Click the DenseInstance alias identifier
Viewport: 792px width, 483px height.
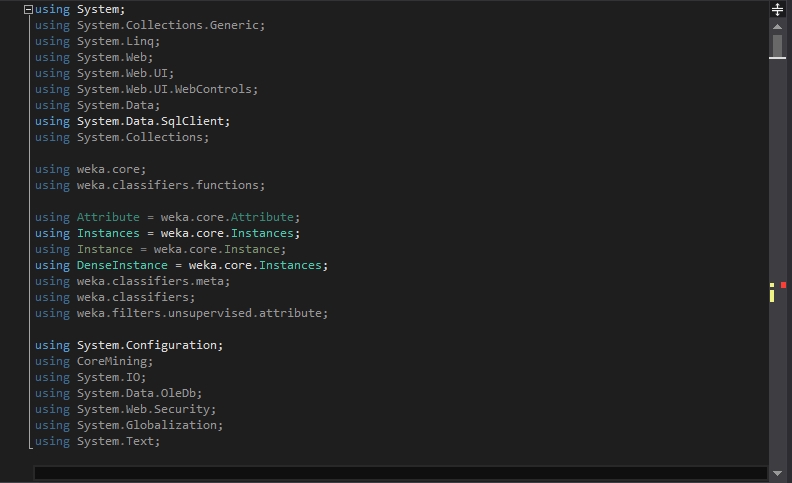(x=122, y=265)
